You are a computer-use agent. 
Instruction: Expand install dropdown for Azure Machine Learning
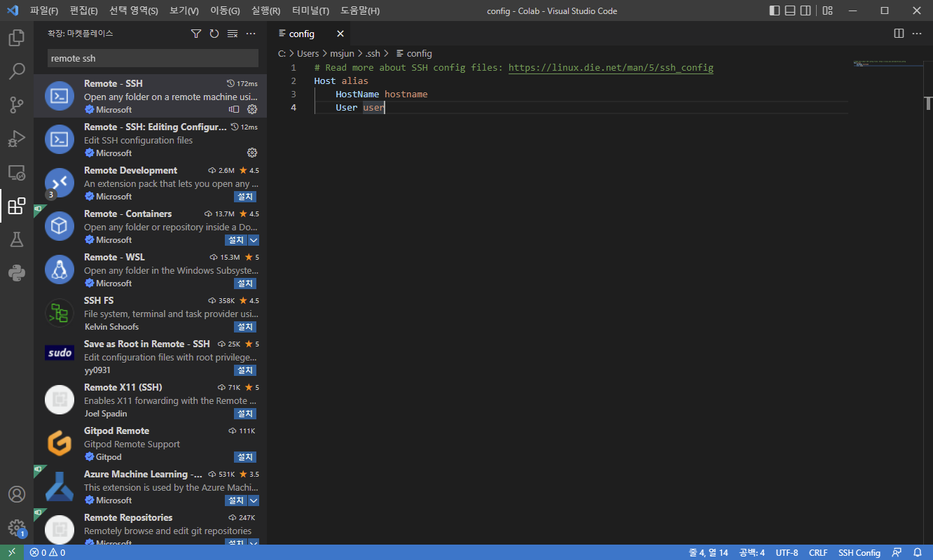point(254,500)
